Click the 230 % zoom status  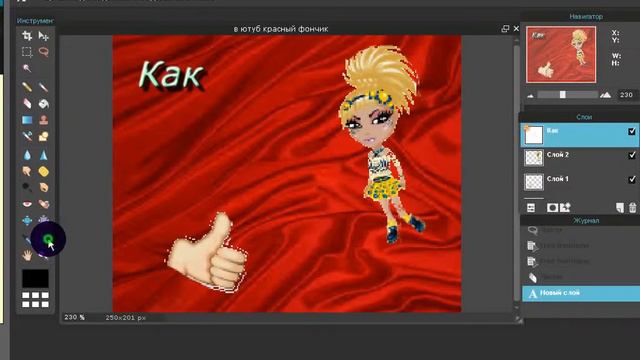click(x=75, y=318)
